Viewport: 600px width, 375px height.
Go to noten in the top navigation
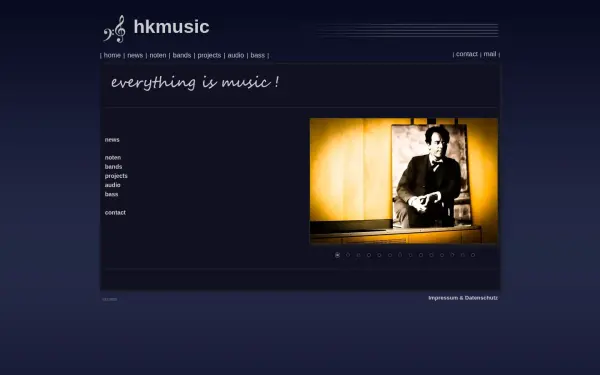tap(158, 55)
